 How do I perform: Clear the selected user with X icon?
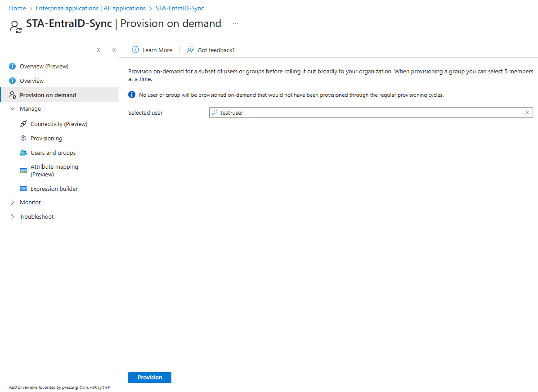(x=528, y=113)
